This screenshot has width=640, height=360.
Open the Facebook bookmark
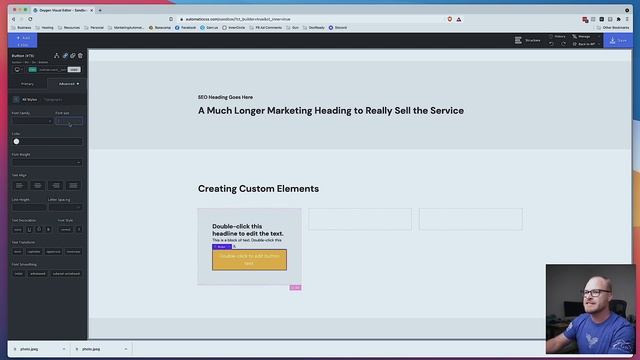(186, 28)
